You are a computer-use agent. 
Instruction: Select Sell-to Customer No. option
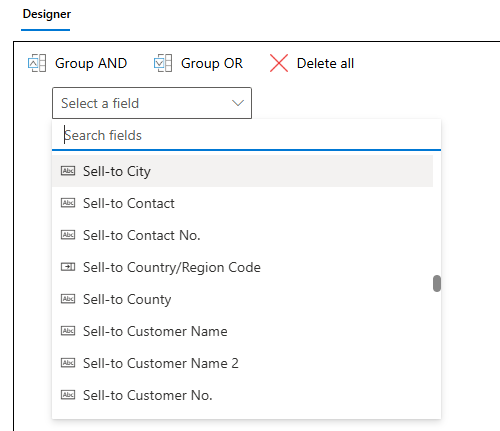tap(242, 395)
